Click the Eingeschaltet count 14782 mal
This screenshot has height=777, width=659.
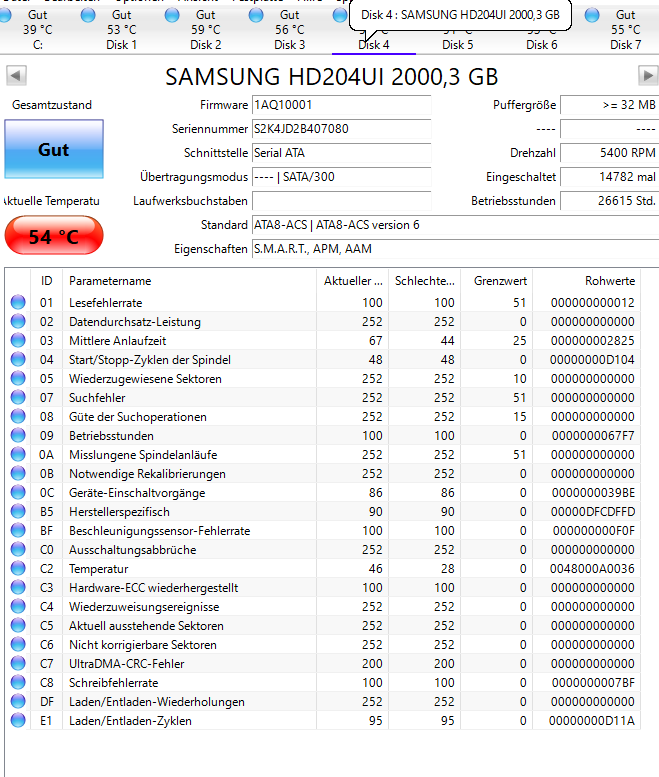(609, 177)
